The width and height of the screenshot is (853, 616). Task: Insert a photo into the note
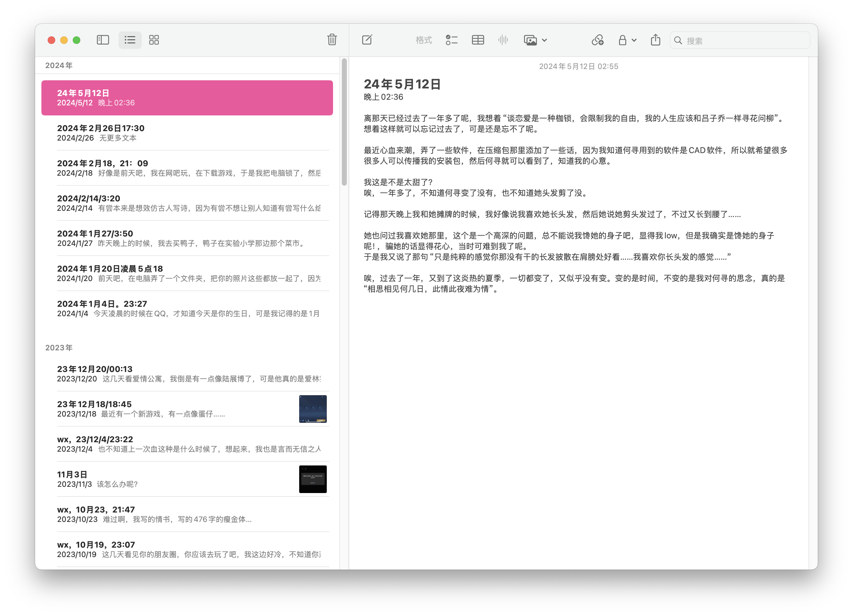click(530, 40)
